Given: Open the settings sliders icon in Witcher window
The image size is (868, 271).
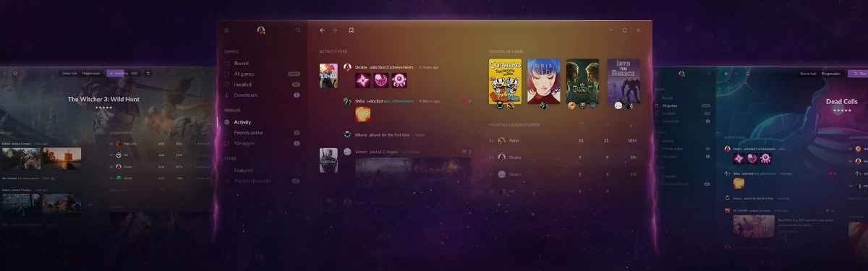Looking at the screenshot, I should pos(148,73).
